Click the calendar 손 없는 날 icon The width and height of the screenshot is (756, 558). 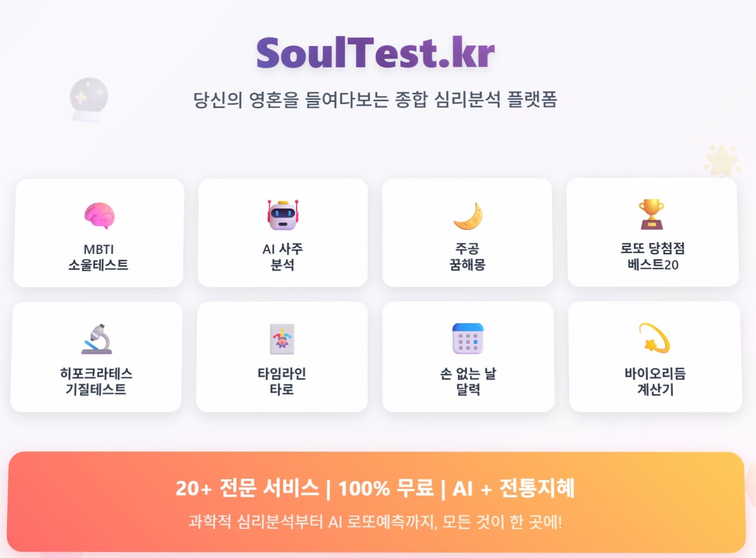(467, 338)
